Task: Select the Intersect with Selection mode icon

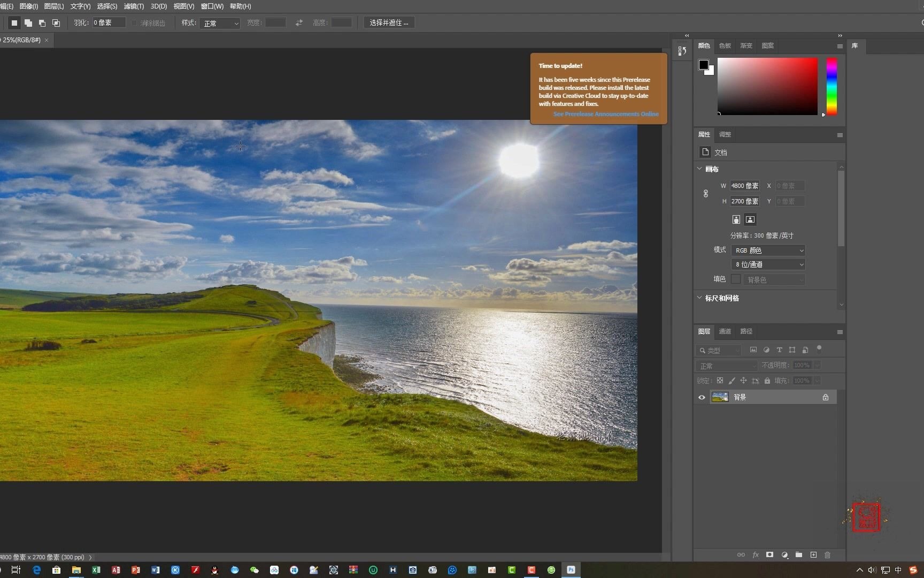Action: click(x=56, y=22)
